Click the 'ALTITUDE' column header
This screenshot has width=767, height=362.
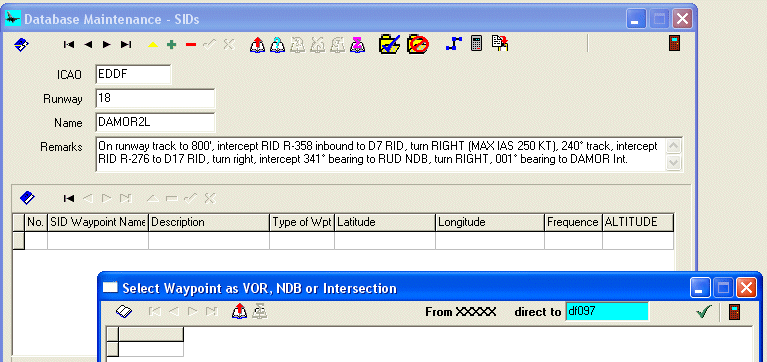638,222
